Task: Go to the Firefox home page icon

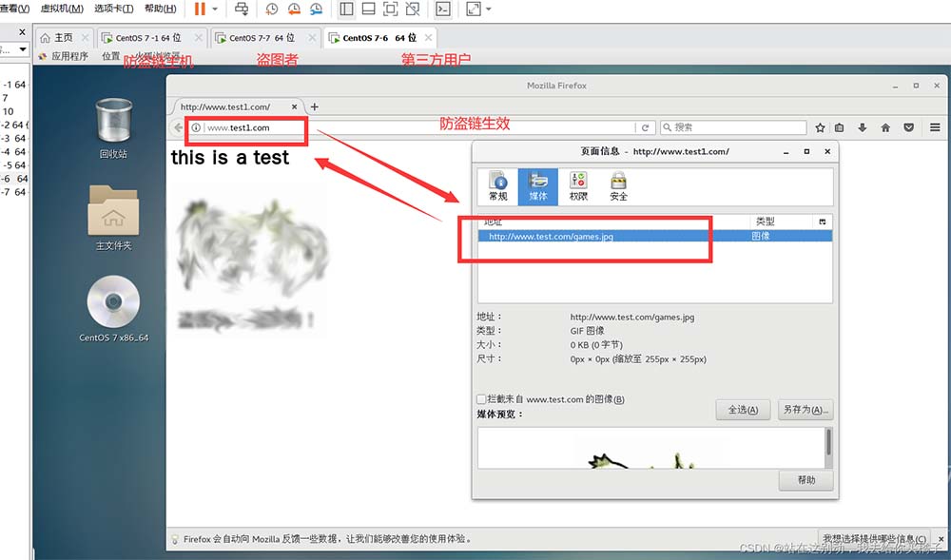Action: [x=885, y=127]
